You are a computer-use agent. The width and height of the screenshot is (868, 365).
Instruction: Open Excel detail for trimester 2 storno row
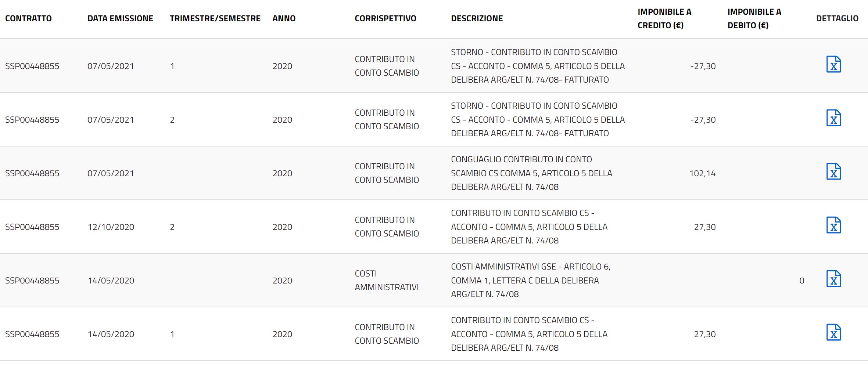pos(833,118)
